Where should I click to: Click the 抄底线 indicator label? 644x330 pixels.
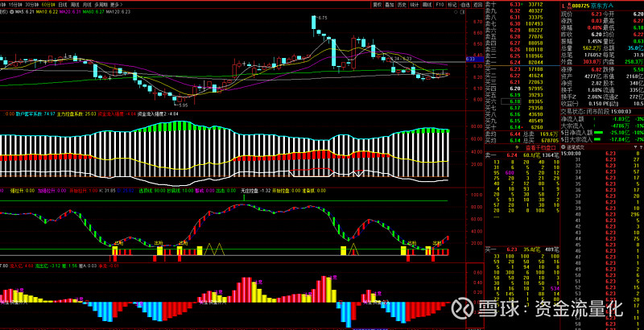(x=180, y=191)
